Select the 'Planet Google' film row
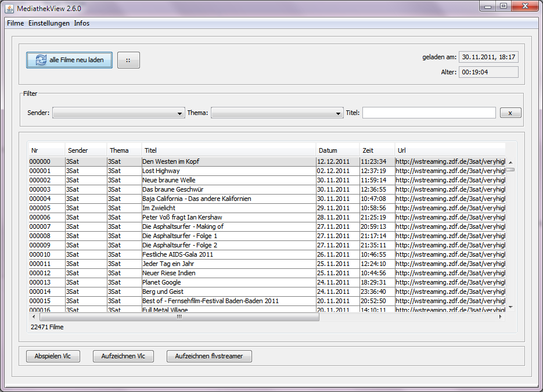 (x=229, y=282)
